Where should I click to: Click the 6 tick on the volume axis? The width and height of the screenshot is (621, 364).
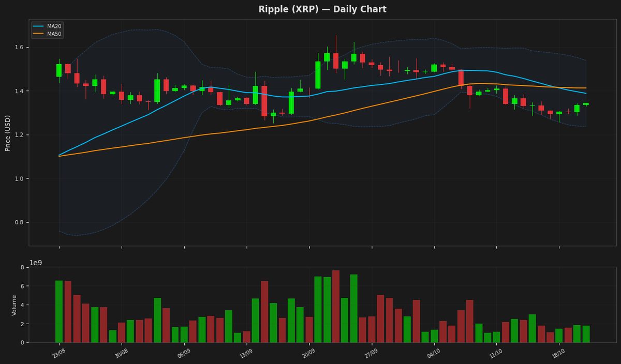(22, 286)
